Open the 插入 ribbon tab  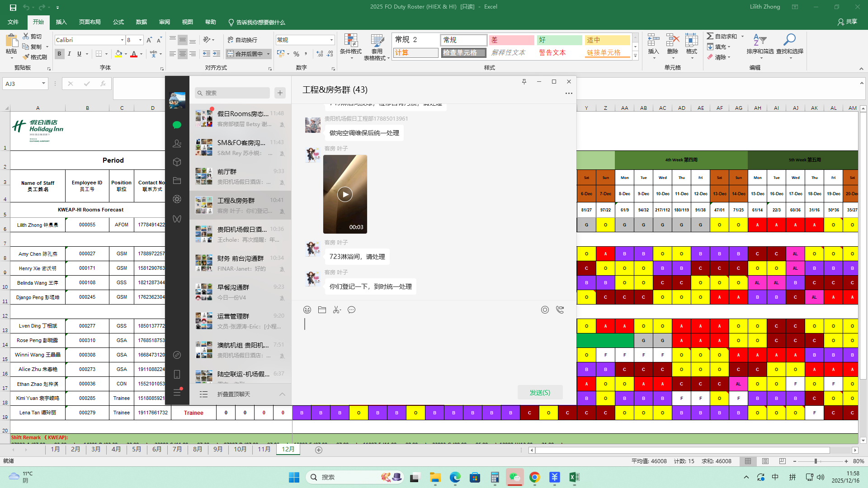(61, 22)
